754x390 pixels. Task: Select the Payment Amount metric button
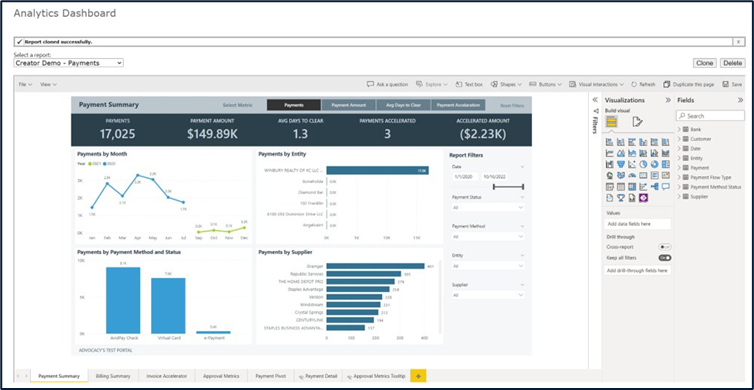[349, 105]
